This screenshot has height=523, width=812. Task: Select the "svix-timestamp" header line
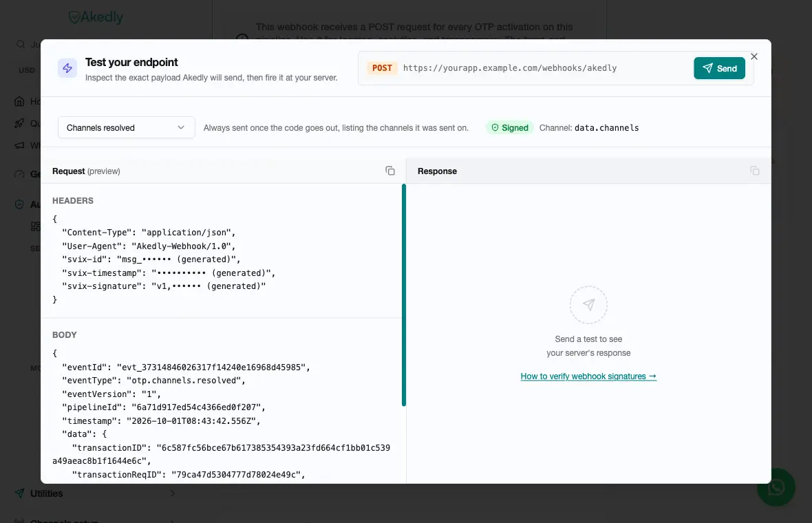(169, 273)
